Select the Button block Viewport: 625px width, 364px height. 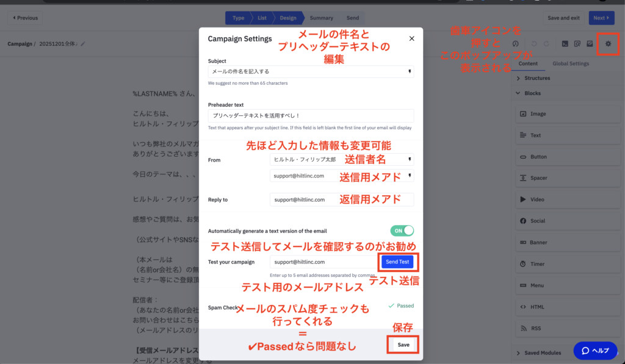click(568, 157)
